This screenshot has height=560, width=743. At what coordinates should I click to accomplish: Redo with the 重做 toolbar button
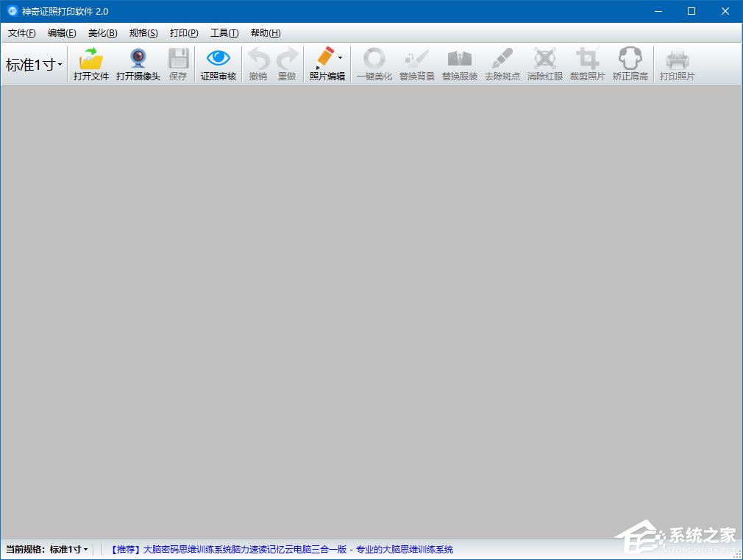click(x=287, y=64)
